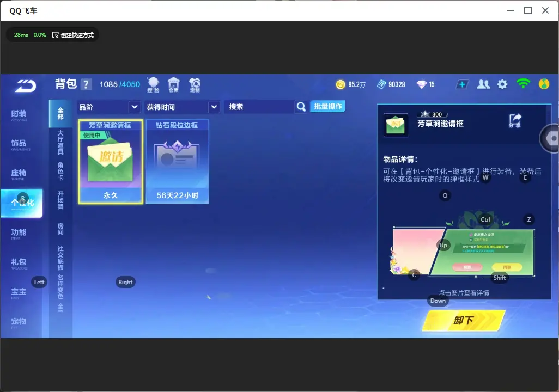Select the 个性化 personalization category
Viewport: 559px width, 392px height.
pyautogui.click(x=22, y=203)
